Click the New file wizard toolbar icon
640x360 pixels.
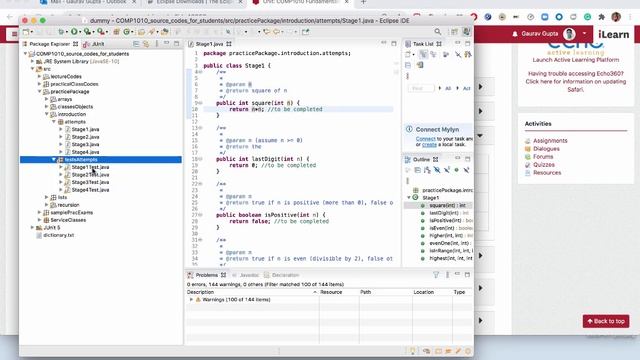click(26, 31)
